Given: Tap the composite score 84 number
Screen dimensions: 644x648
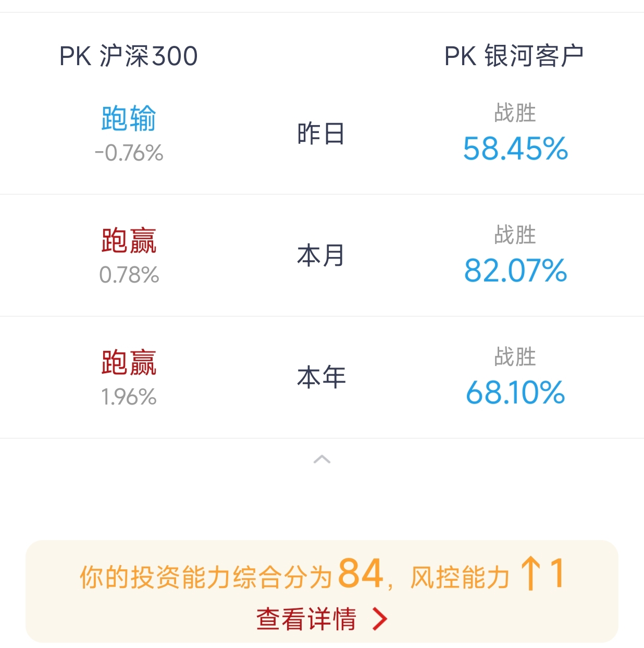Looking at the screenshot, I should (x=361, y=573).
